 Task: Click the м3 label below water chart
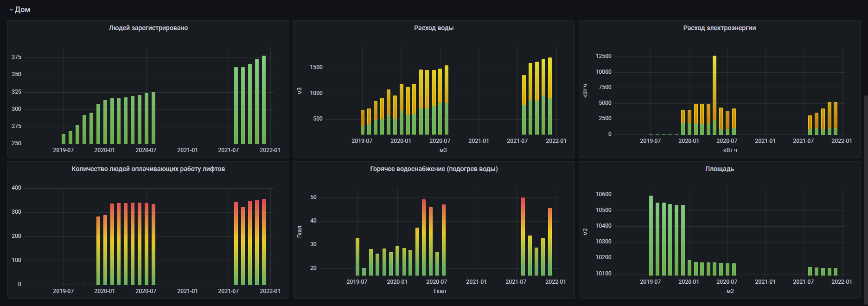coord(443,150)
